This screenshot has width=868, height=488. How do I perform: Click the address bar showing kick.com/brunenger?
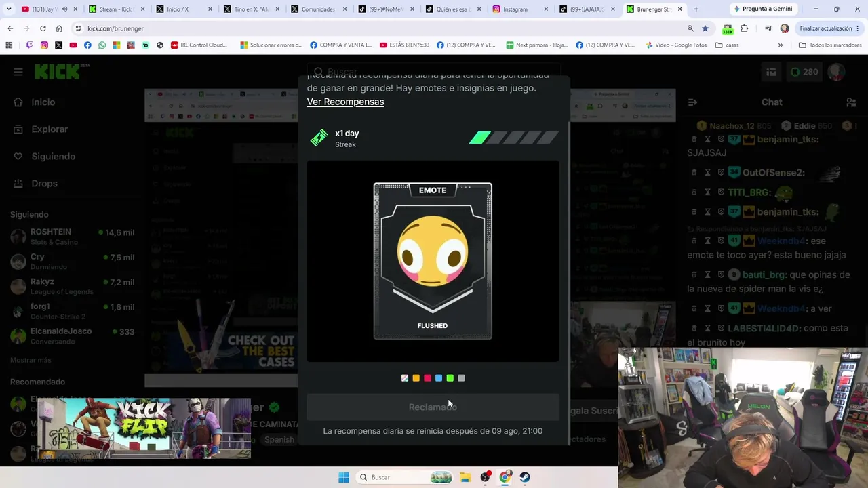pos(380,28)
